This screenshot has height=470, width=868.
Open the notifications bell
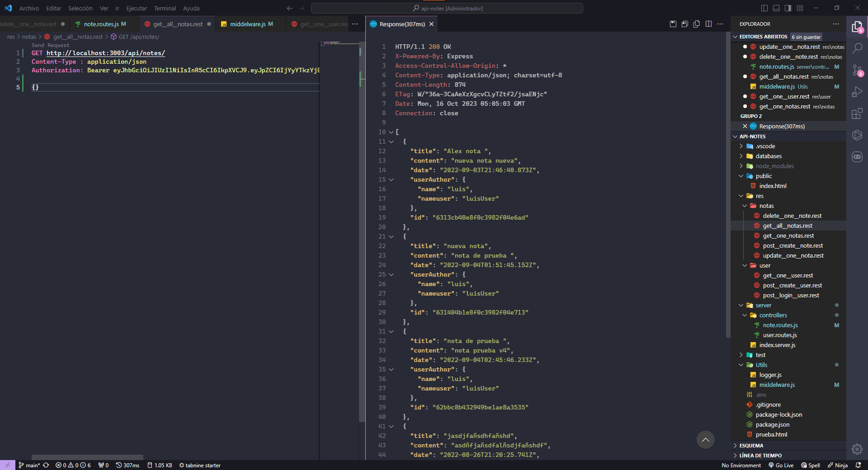coord(859,465)
